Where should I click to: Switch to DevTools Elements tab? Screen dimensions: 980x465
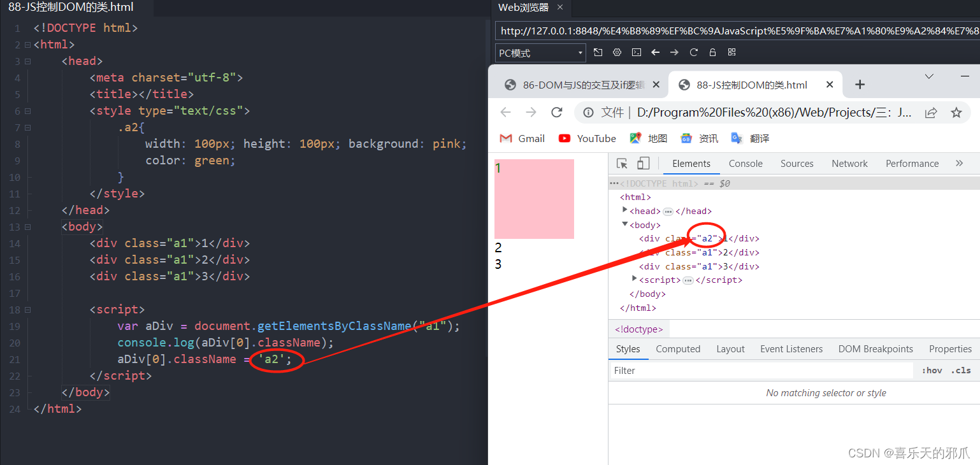tap(691, 164)
